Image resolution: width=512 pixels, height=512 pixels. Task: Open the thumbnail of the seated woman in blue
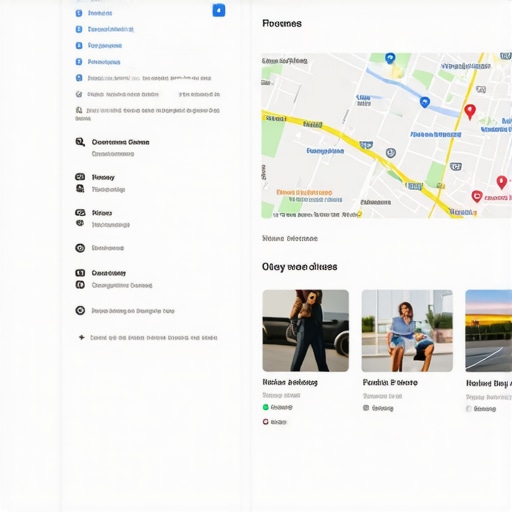[407, 331]
